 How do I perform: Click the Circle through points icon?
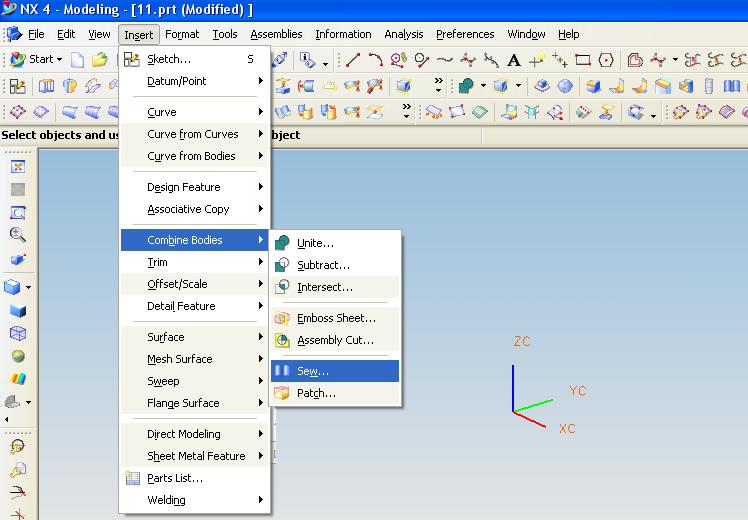(x=421, y=60)
